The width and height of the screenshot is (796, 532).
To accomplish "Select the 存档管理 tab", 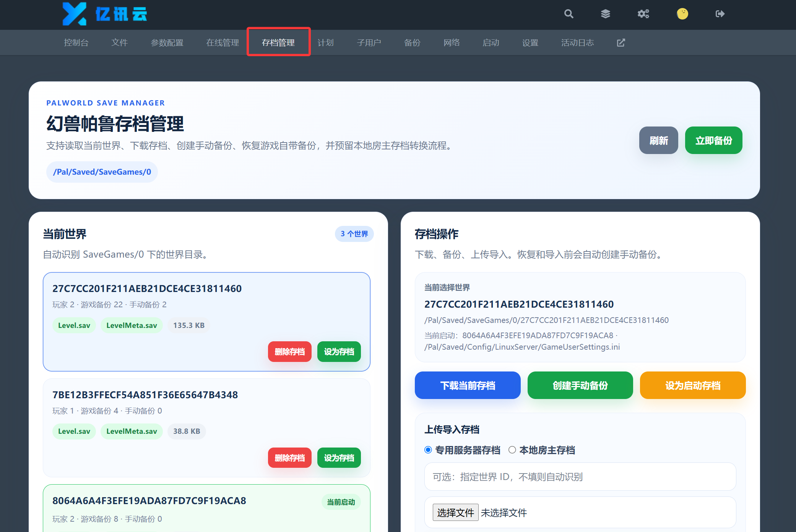I will (x=278, y=43).
